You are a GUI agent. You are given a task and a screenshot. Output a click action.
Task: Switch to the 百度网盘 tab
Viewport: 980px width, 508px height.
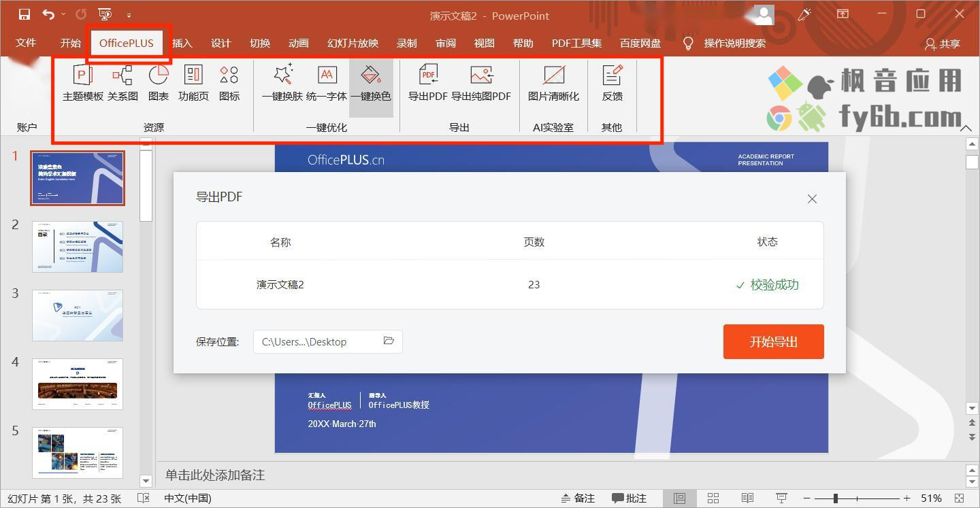640,43
